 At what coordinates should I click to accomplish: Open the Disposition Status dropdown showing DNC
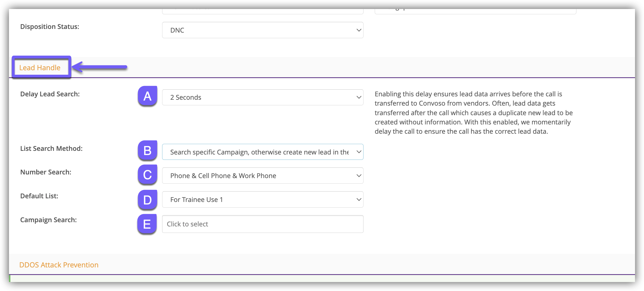[x=263, y=30]
